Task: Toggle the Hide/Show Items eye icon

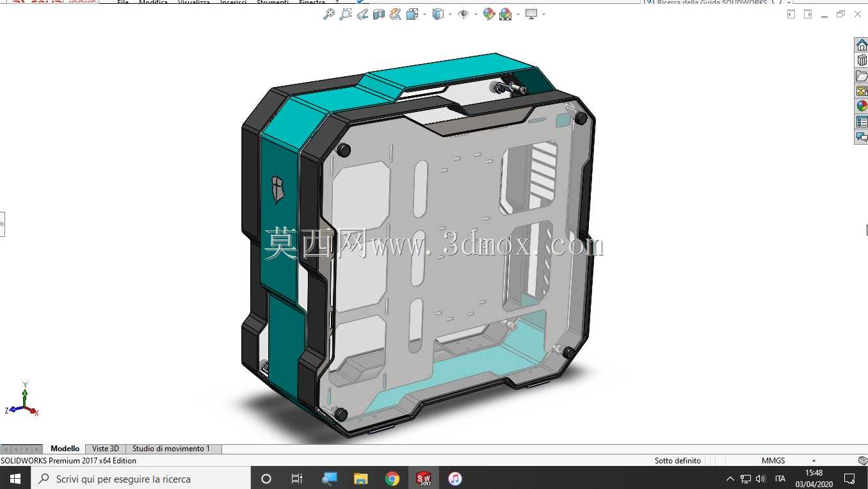Action: pyautogui.click(x=463, y=14)
